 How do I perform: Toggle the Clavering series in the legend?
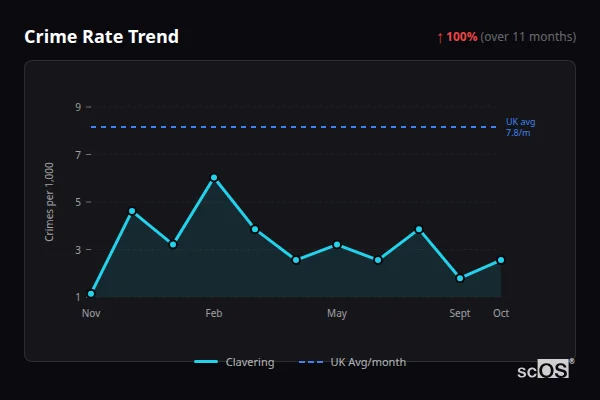234,362
